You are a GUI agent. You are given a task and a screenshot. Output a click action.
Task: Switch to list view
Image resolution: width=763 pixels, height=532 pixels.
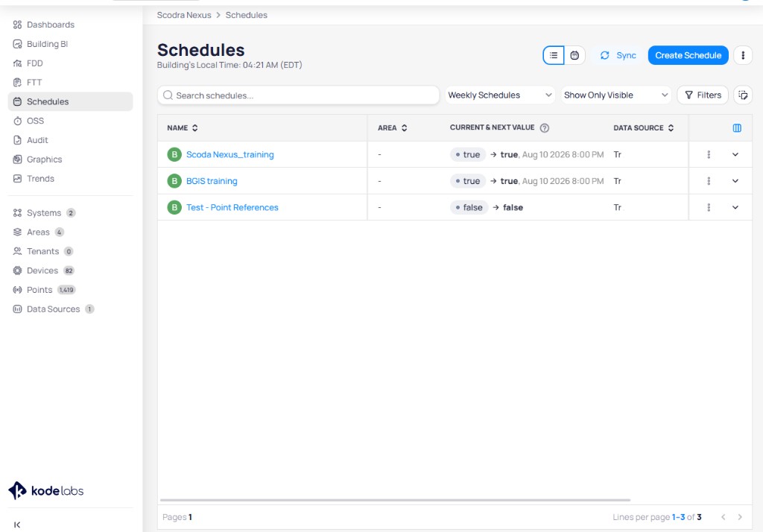(554, 55)
